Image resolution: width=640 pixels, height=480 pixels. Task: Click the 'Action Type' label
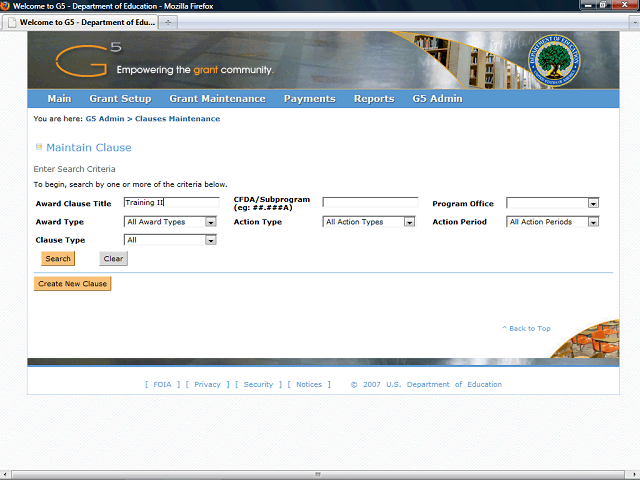point(258,222)
